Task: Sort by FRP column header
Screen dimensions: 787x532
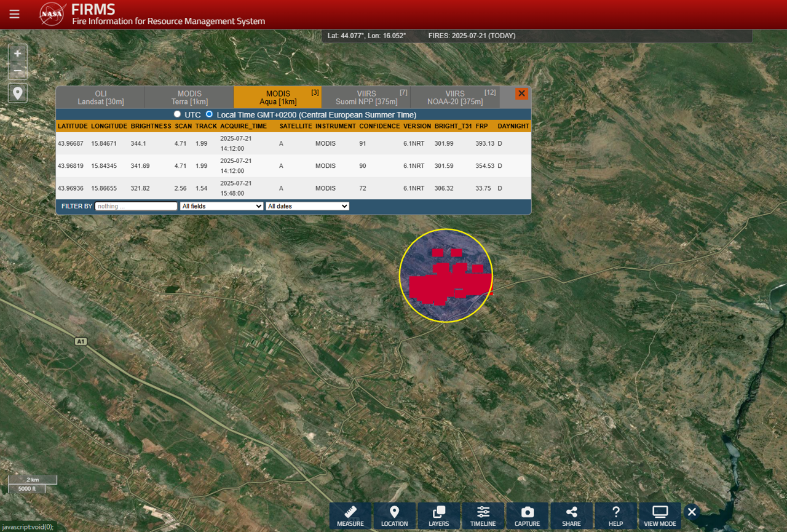Action: (481, 126)
